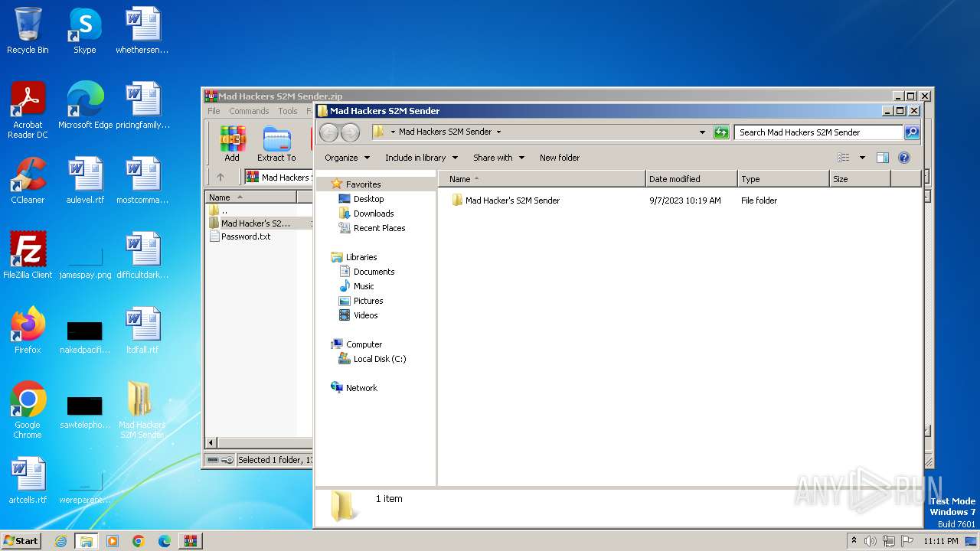This screenshot has width=980, height=551.
Task: Click the volume speaker tray icon
Action: click(x=870, y=541)
